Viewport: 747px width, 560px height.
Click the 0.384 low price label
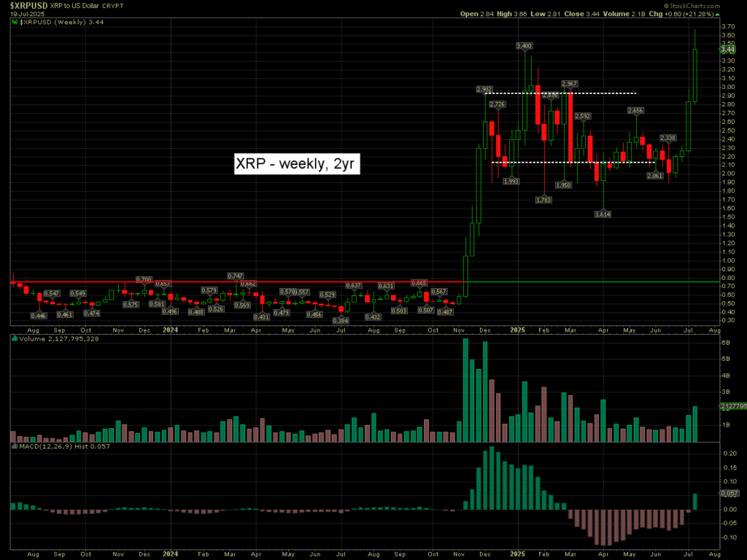pos(341,321)
